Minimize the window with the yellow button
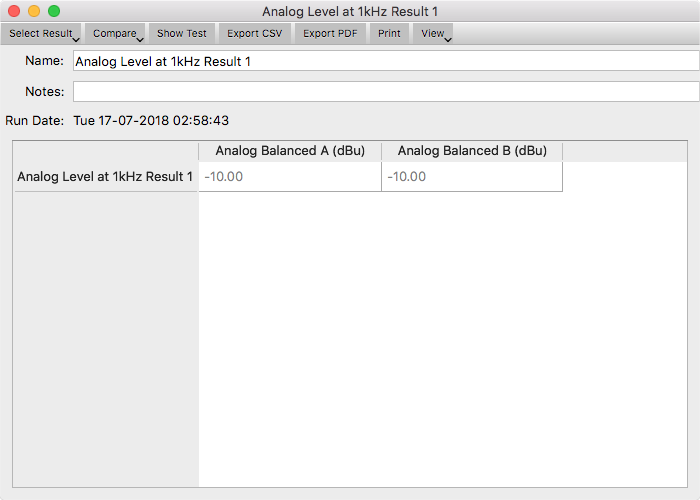This screenshot has height=500, width=700. (34, 11)
